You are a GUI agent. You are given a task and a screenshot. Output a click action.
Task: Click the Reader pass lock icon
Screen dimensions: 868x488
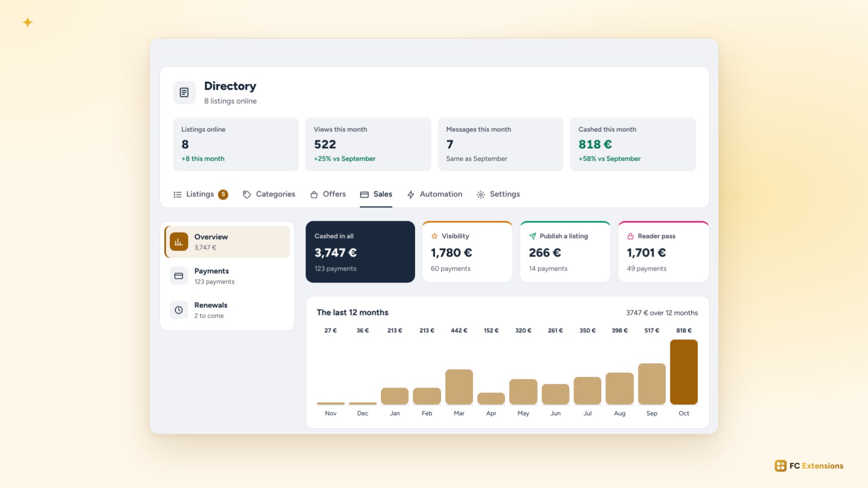[x=630, y=236]
